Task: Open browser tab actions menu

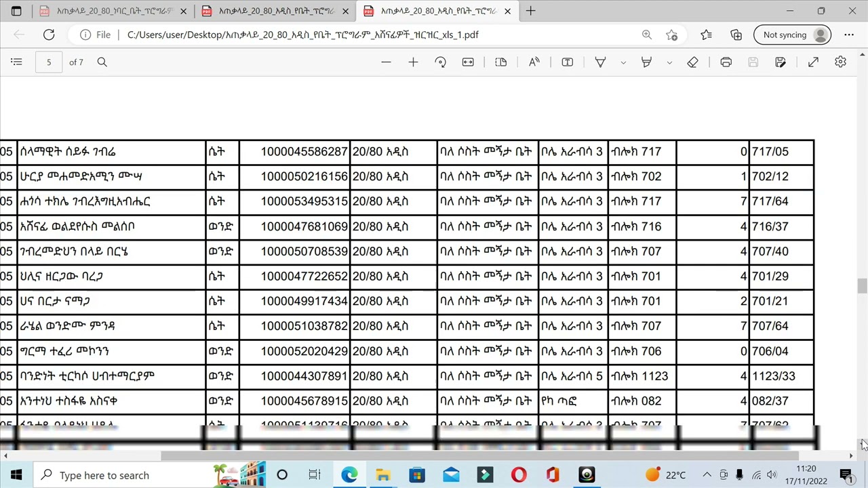Action: tap(16, 11)
